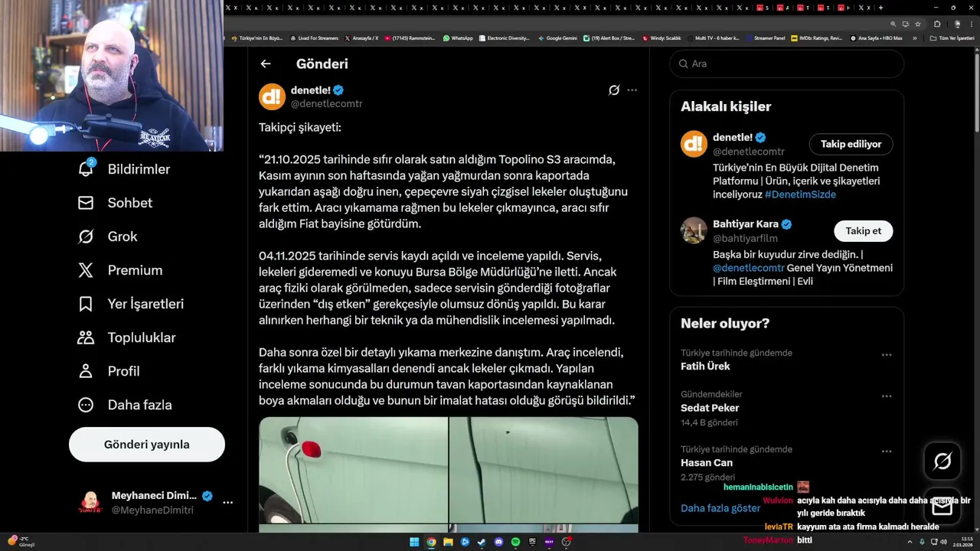
Task: Click the Gönderi yayınla button
Action: click(x=147, y=445)
